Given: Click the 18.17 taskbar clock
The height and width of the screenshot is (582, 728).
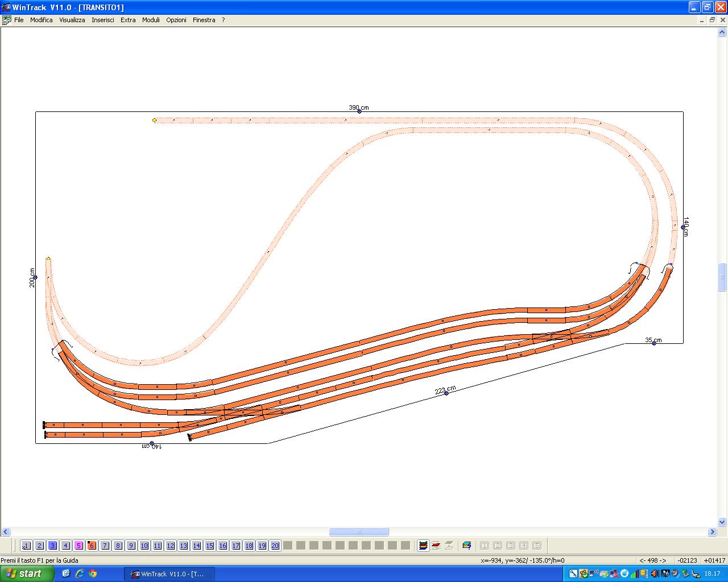Looking at the screenshot, I should 712,573.
